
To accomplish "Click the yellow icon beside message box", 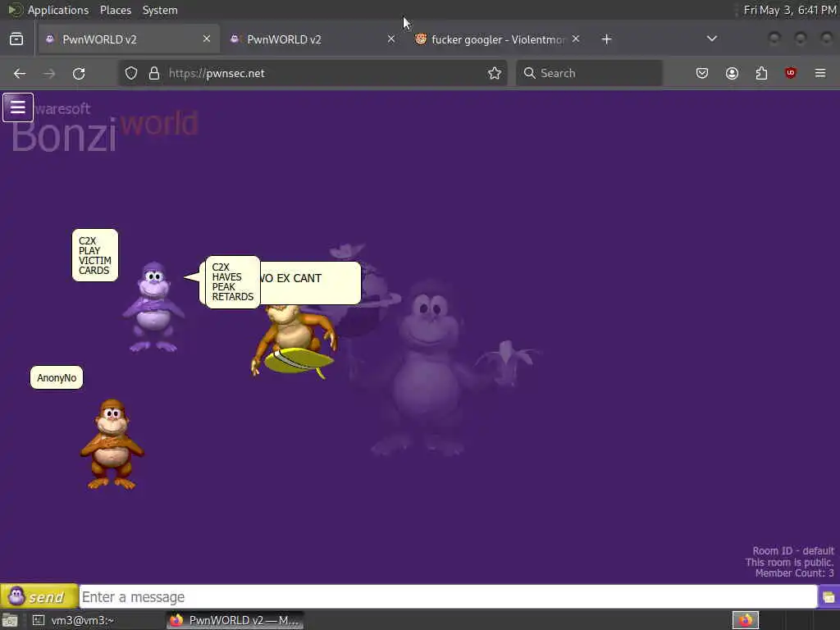I will (x=829, y=597).
